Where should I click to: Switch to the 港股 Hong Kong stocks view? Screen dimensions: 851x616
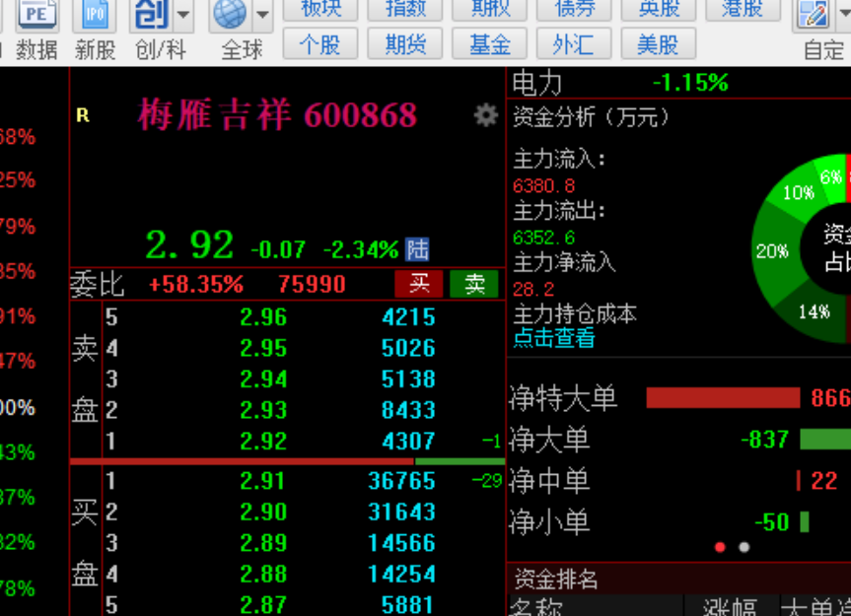coord(743,10)
